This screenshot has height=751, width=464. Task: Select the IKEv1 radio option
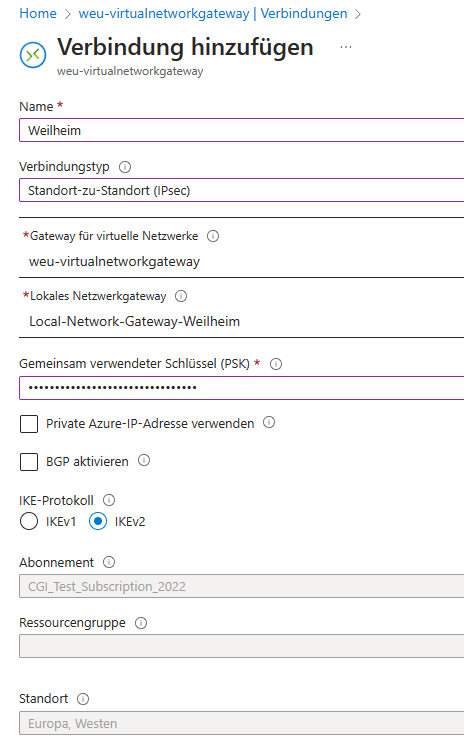pos(29,522)
